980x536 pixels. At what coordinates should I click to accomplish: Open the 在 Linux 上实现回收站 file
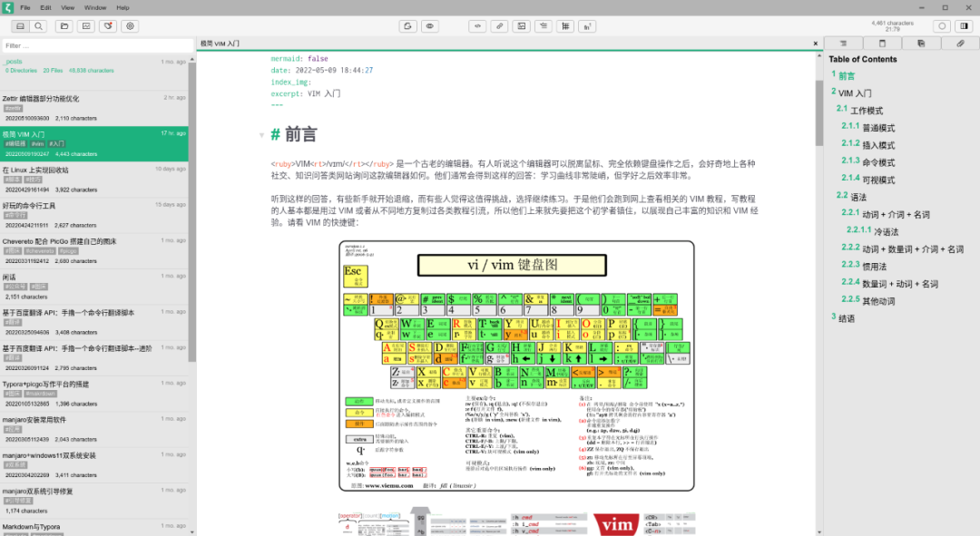[x=93, y=180]
